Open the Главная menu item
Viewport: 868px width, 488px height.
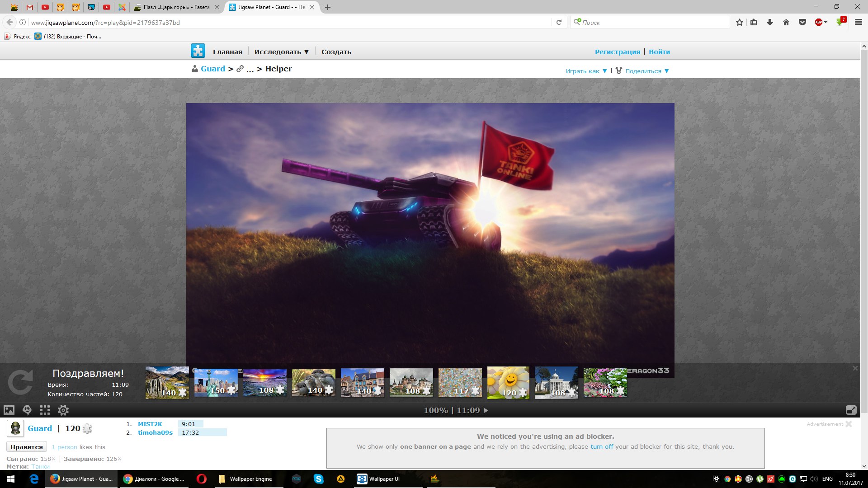pyautogui.click(x=228, y=52)
